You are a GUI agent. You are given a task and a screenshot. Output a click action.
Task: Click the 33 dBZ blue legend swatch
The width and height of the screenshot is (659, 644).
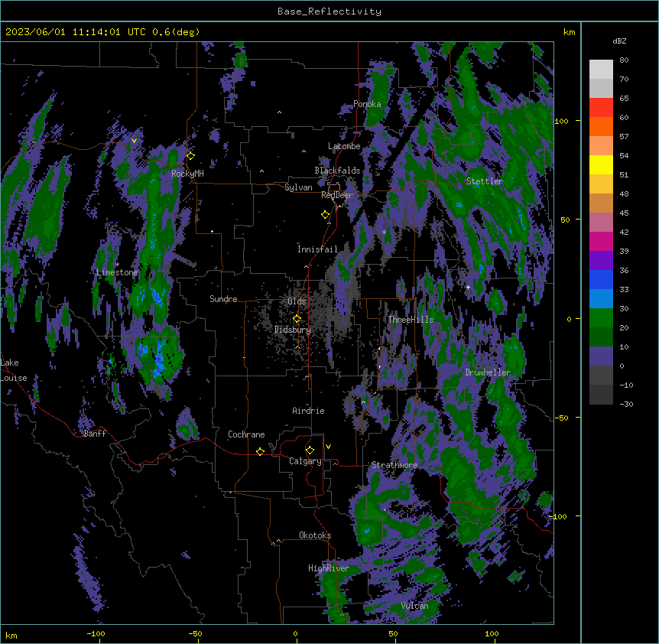pyautogui.click(x=601, y=279)
